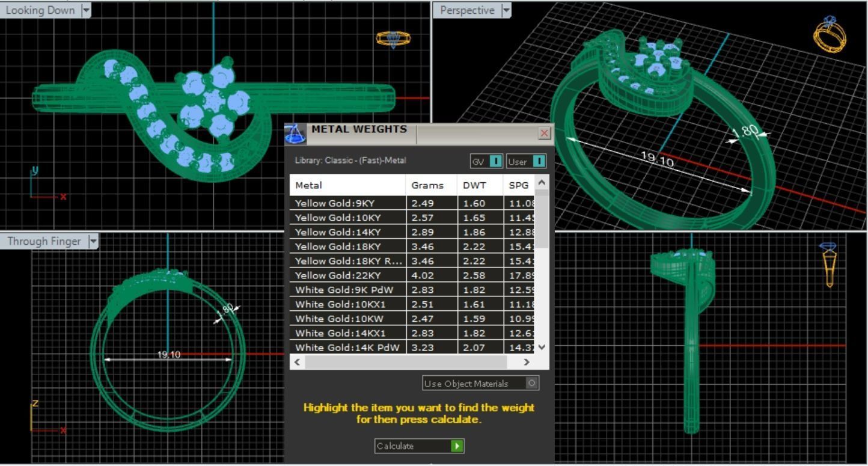868x466 pixels.
Task: Click the 2.58 DWT cell
Action: (x=480, y=275)
